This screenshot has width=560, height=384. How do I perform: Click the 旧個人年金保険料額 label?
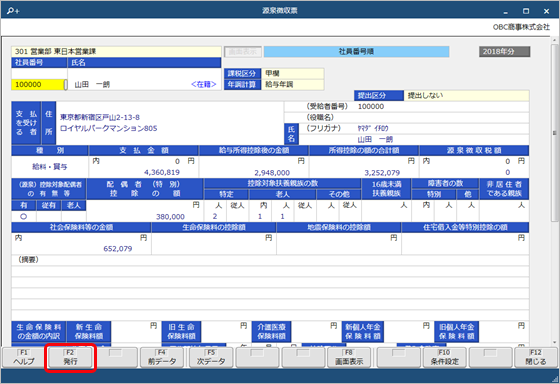[457, 331]
